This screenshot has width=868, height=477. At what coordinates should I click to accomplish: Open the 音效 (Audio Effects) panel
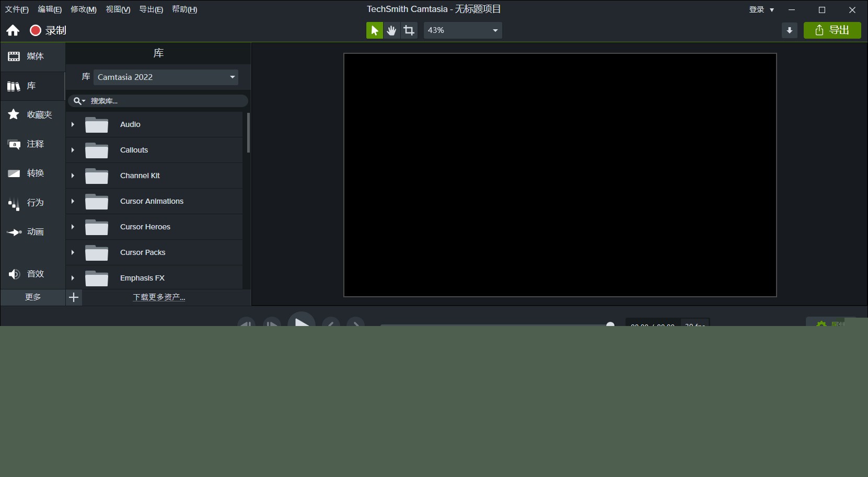32,273
